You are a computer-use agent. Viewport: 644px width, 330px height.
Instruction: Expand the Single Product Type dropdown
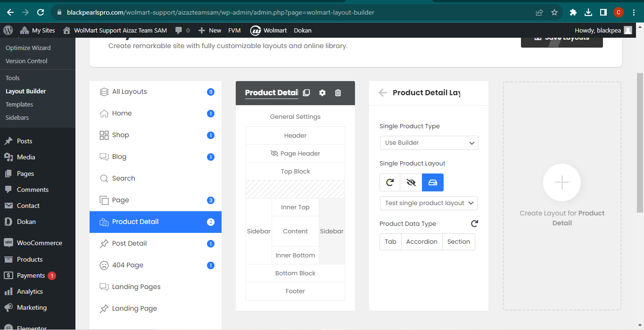[x=429, y=143]
